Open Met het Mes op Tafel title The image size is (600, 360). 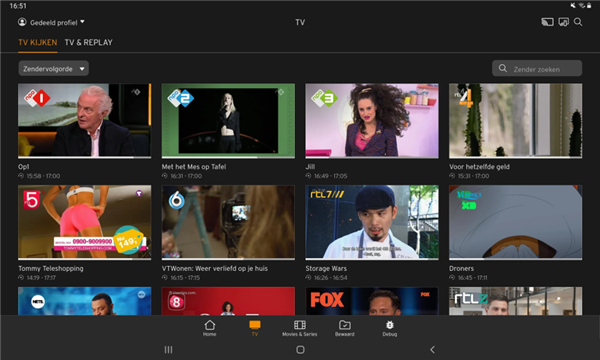pos(194,167)
